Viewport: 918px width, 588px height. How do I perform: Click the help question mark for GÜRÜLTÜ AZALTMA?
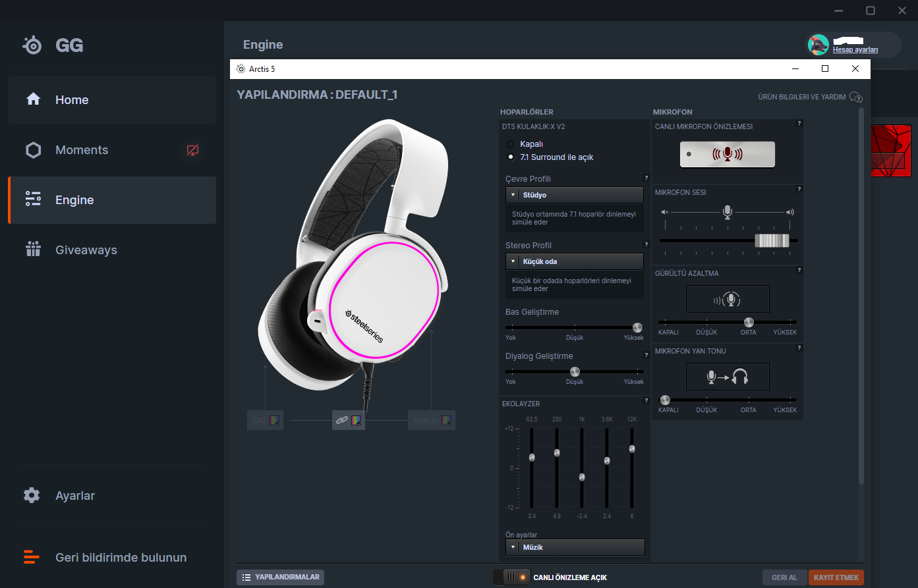point(799,270)
